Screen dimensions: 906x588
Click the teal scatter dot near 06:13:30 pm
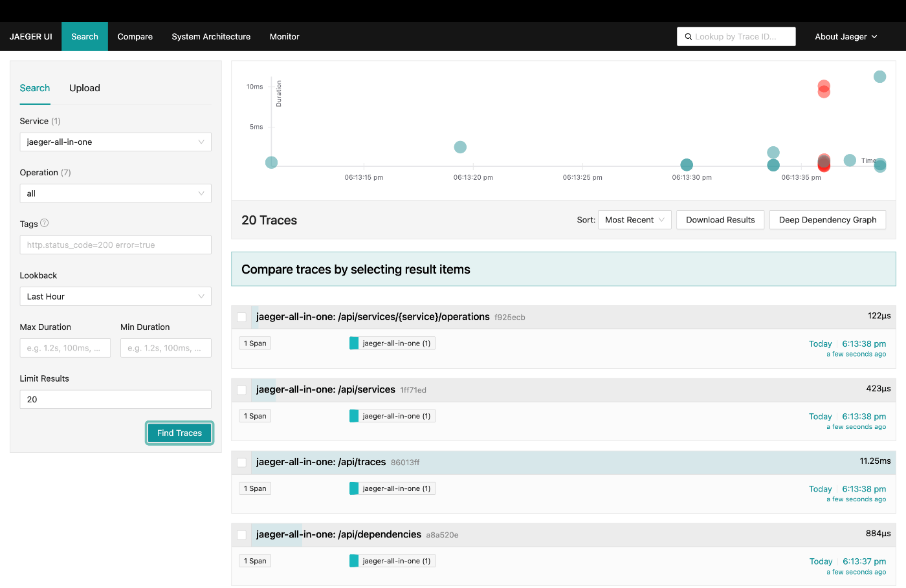[x=687, y=165]
